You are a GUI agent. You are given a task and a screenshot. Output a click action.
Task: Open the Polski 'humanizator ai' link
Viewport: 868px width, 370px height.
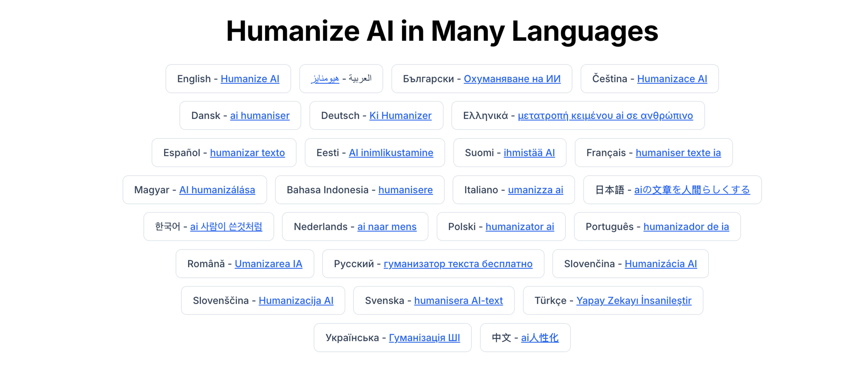(520, 227)
